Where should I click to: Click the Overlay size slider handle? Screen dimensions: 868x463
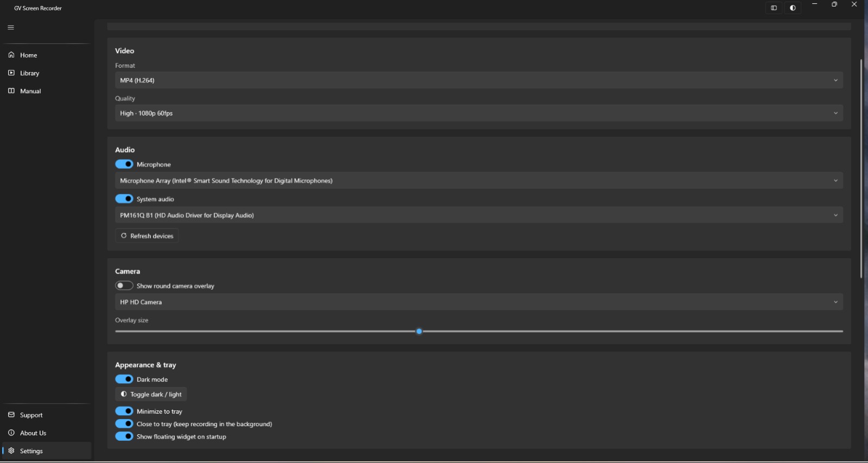point(419,331)
